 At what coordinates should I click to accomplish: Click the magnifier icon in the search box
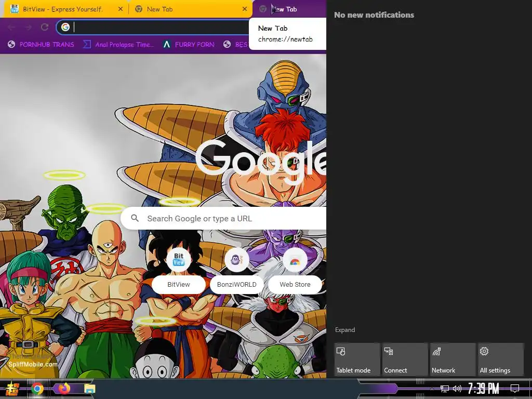(x=135, y=218)
